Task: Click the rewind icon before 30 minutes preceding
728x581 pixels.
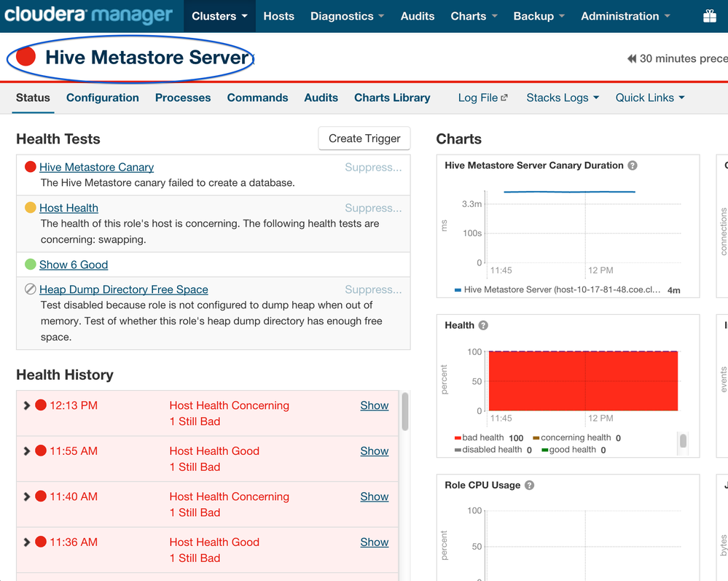Action: [632, 58]
